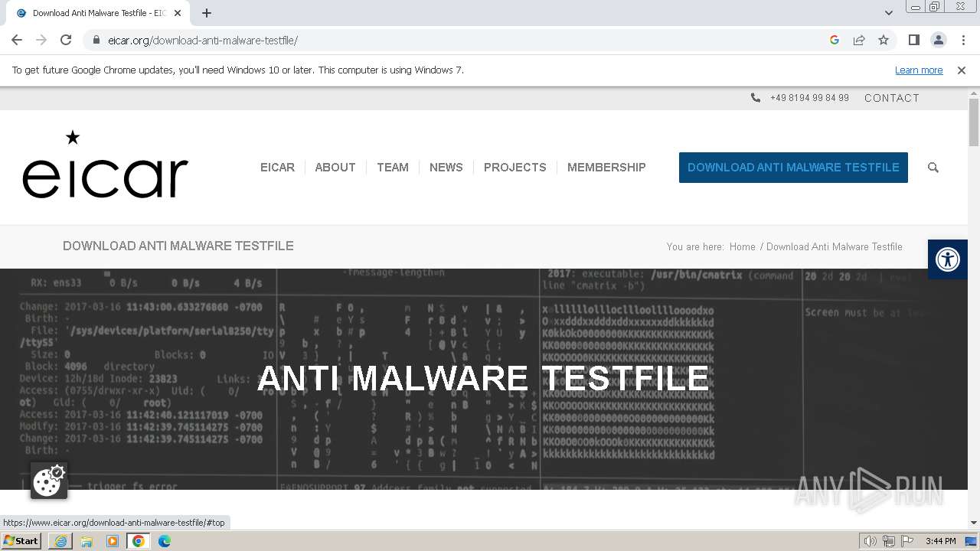This screenshot has width=980, height=551.
Task: Call the +49 8194 99 84 99 number link
Action: [809, 98]
